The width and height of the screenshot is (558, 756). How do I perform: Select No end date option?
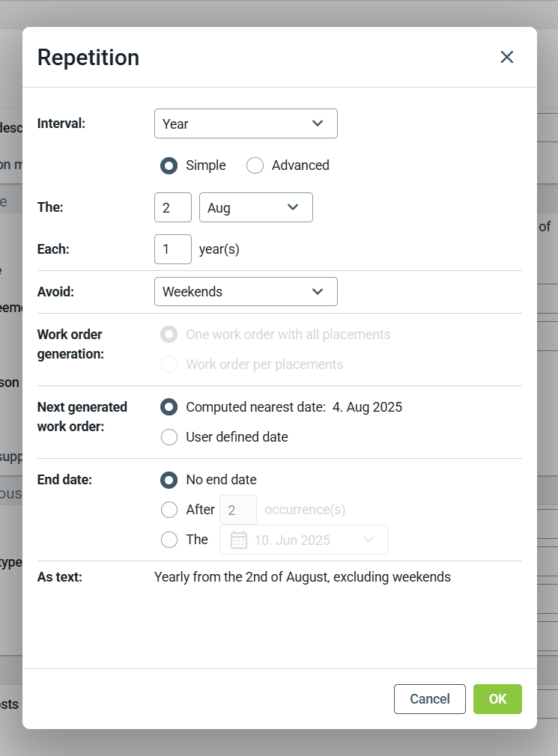click(x=169, y=480)
